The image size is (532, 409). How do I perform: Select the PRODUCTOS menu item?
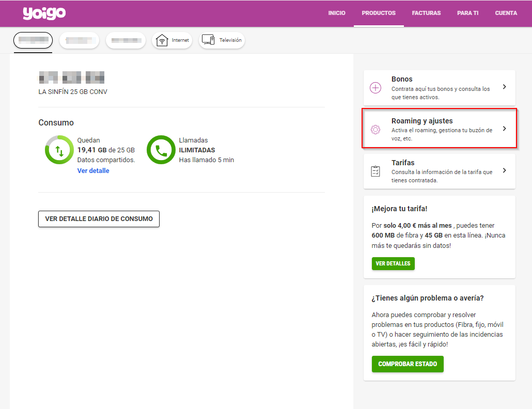pyautogui.click(x=379, y=13)
